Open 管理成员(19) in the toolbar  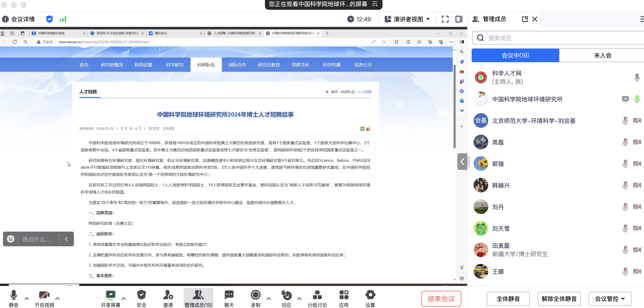click(x=199, y=298)
